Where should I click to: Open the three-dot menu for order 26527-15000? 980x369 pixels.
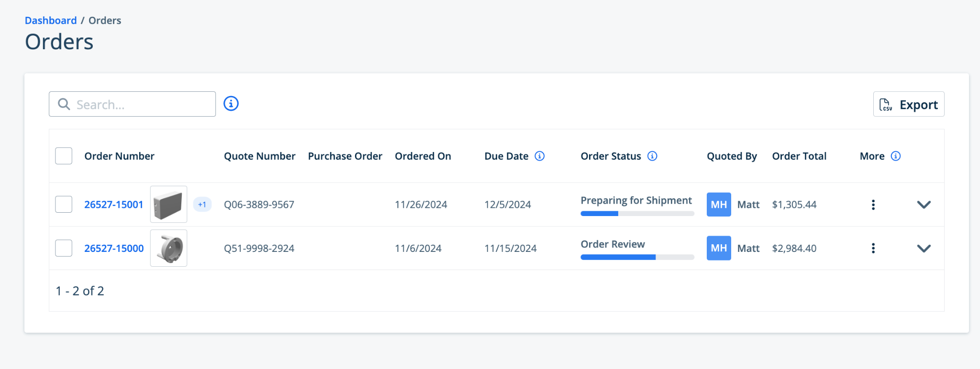(873, 249)
